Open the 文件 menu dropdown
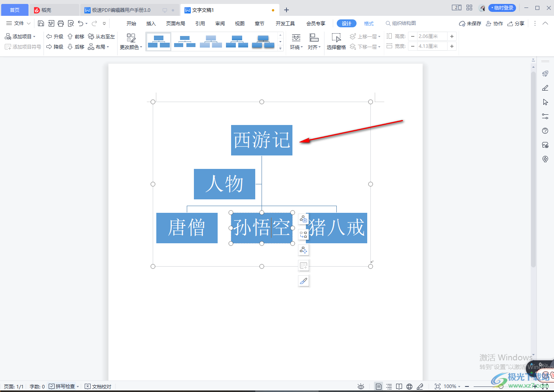554x392 pixels. point(18,23)
